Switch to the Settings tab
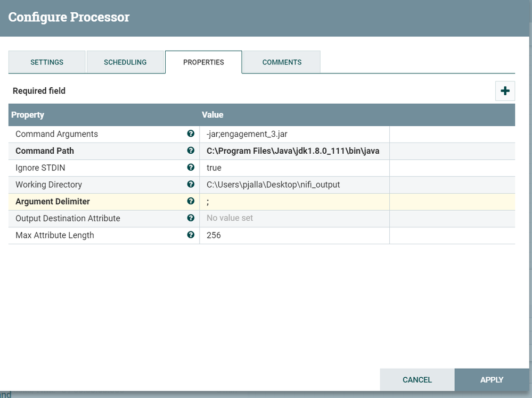Viewport: 532px width, 398px height. [x=47, y=62]
